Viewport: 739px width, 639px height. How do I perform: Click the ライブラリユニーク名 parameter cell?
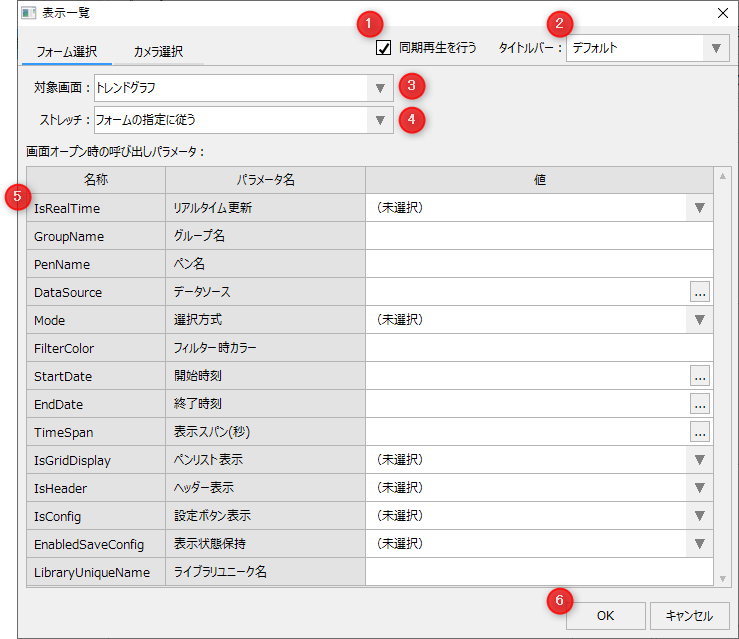(x=265, y=572)
